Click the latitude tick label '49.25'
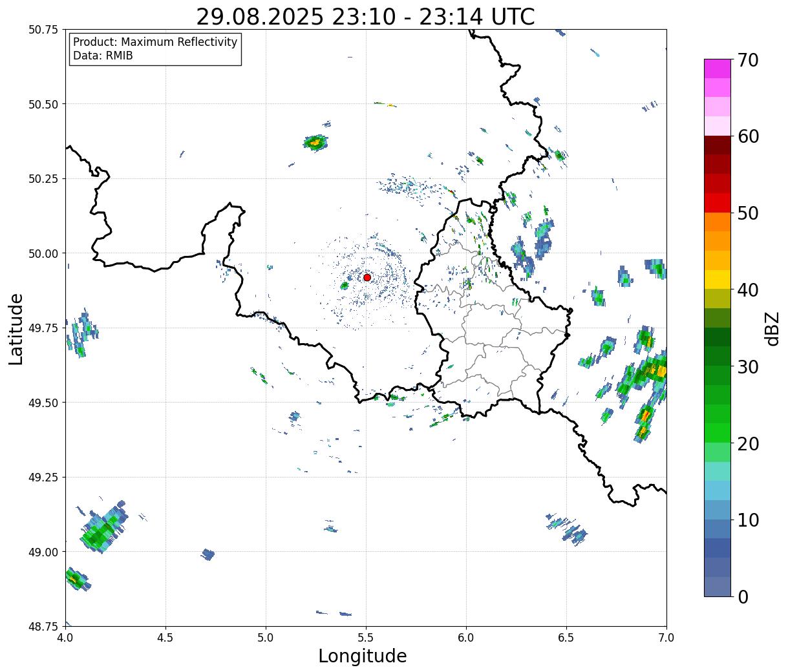Image resolution: width=788 pixels, height=672 pixels. (x=43, y=478)
